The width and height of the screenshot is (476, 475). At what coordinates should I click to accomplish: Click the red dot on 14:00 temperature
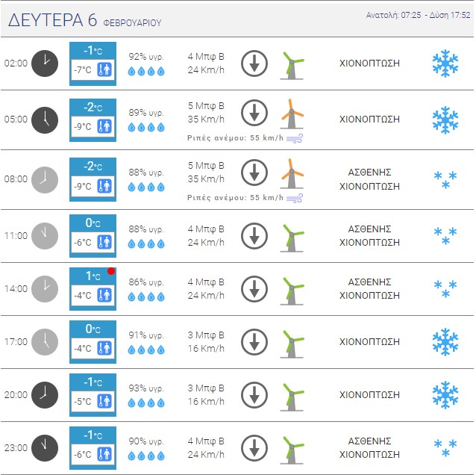(x=111, y=271)
